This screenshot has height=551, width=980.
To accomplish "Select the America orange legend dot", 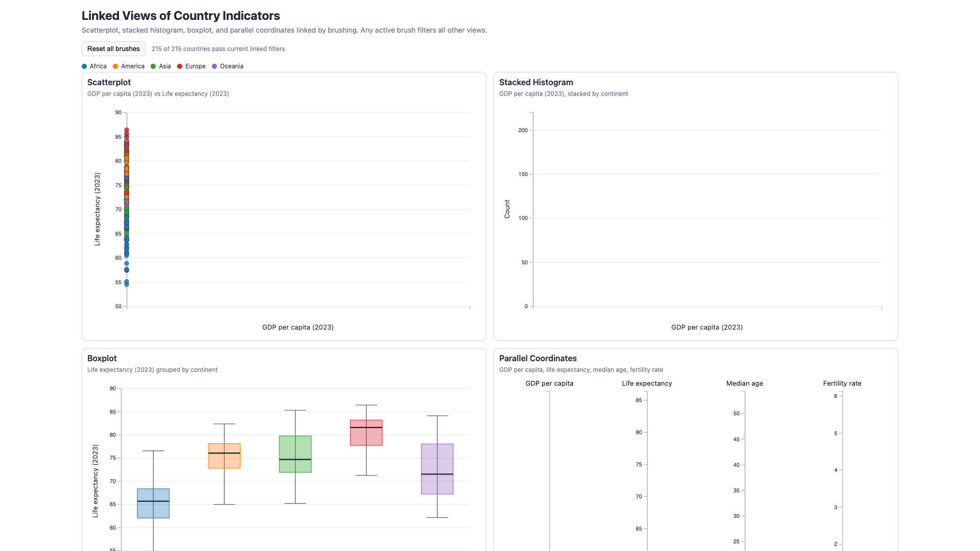I will coord(115,66).
